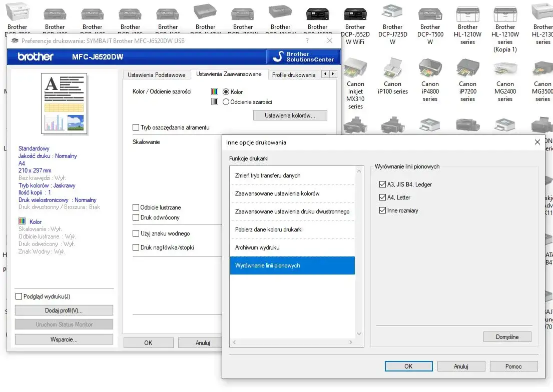The image size is (553, 392).
Task: Click summary text '210 x 297 mm'
Action: [35, 170]
